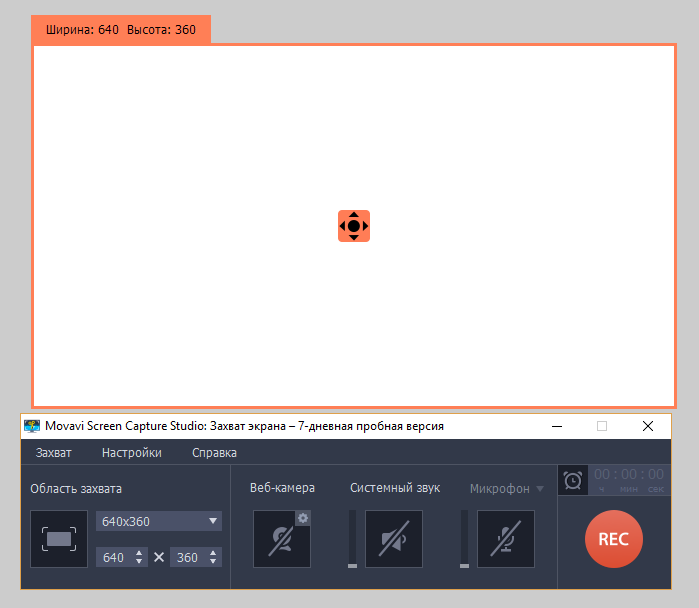Click the Системный звук label
Viewport: 699px width, 608px height.
click(x=395, y=488)
